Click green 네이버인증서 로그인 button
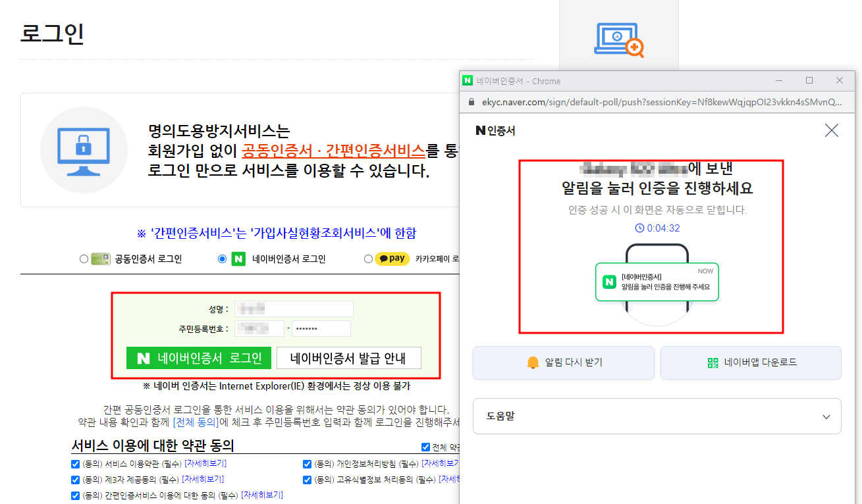Viewport: 862px width, 504px height. click(199, 358)
